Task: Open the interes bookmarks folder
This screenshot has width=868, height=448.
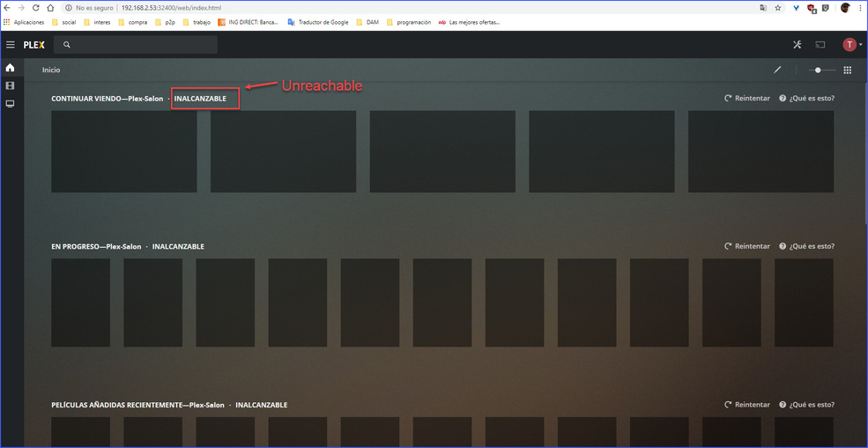Action: 97,22
